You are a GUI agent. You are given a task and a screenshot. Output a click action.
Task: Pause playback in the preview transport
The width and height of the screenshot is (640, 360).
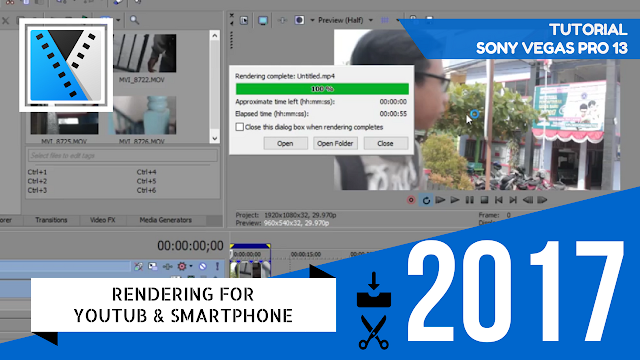click(469, 200)
